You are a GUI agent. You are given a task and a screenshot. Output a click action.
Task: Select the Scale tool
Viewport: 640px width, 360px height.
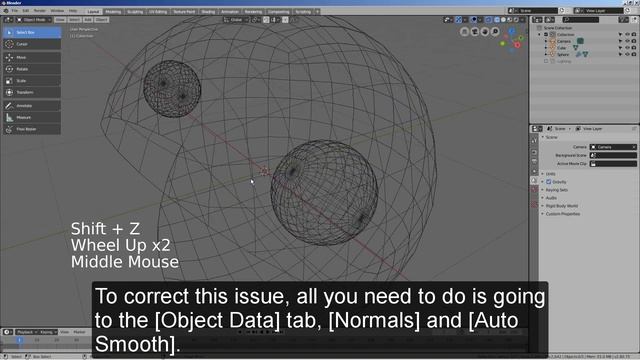coord(32,81)
